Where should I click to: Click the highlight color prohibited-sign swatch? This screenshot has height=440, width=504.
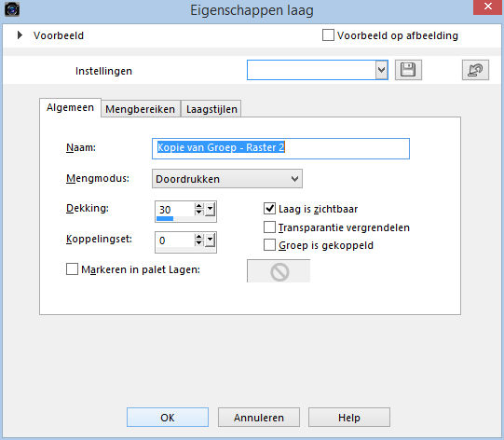(279, 271)
